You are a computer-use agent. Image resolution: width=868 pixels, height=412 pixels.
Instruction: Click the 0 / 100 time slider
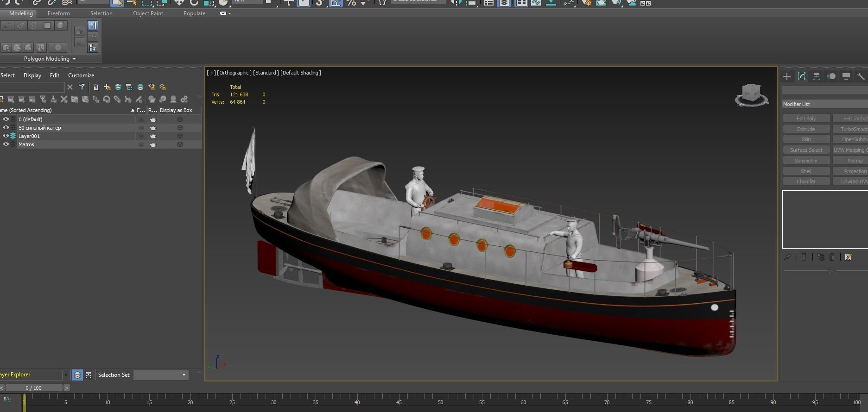coord(34,388)
